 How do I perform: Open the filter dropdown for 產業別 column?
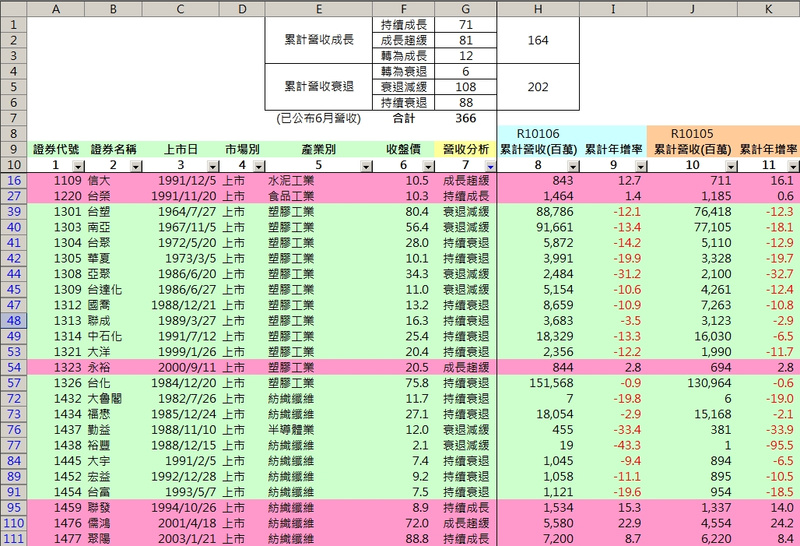(366, 166)
